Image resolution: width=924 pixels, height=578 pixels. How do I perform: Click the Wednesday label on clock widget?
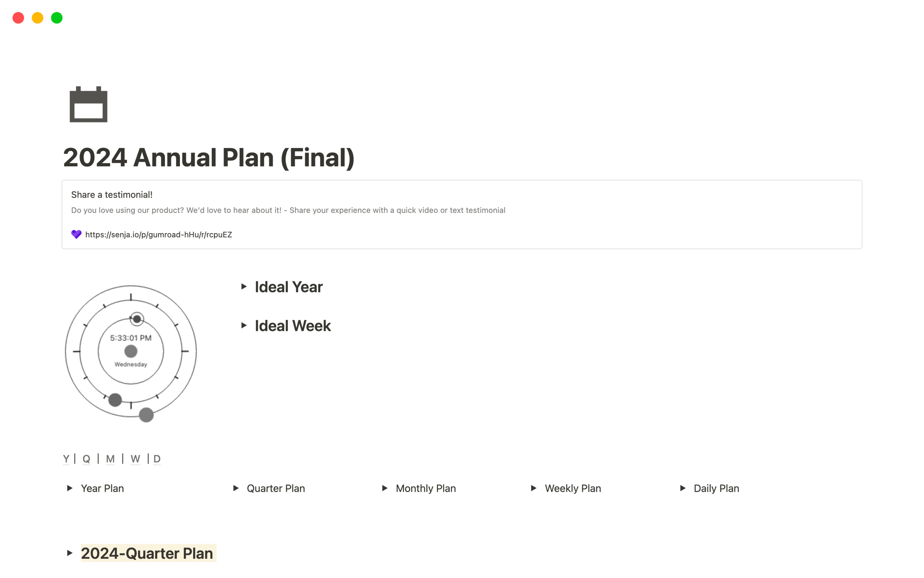click(x=130, y=364)
